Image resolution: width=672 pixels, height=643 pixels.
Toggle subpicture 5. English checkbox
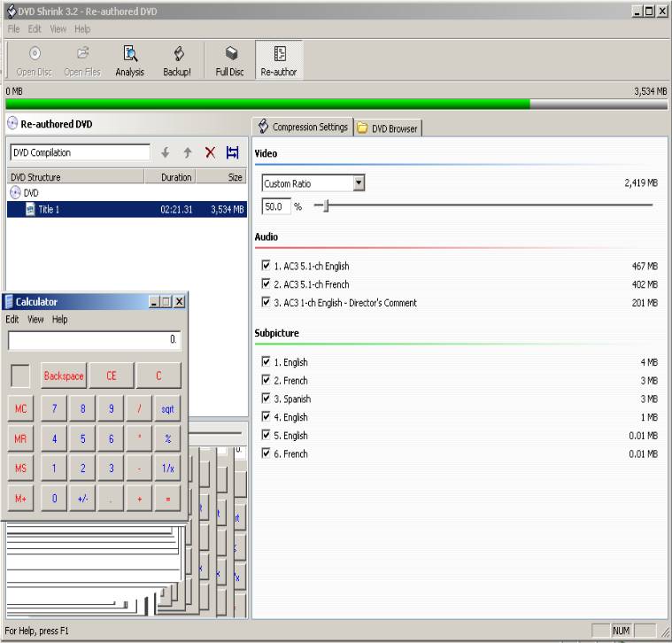pyautogui.click(x=266, y=435)
